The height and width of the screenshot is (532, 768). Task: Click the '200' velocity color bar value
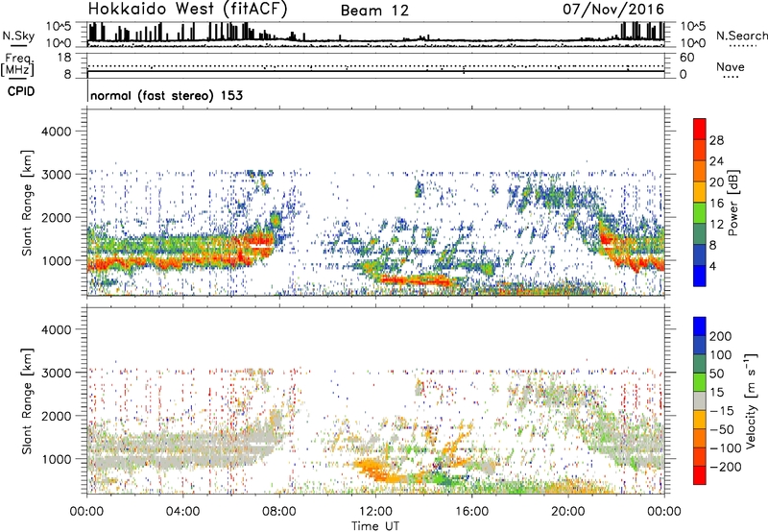pyautogui.click(x=721, y=336)
